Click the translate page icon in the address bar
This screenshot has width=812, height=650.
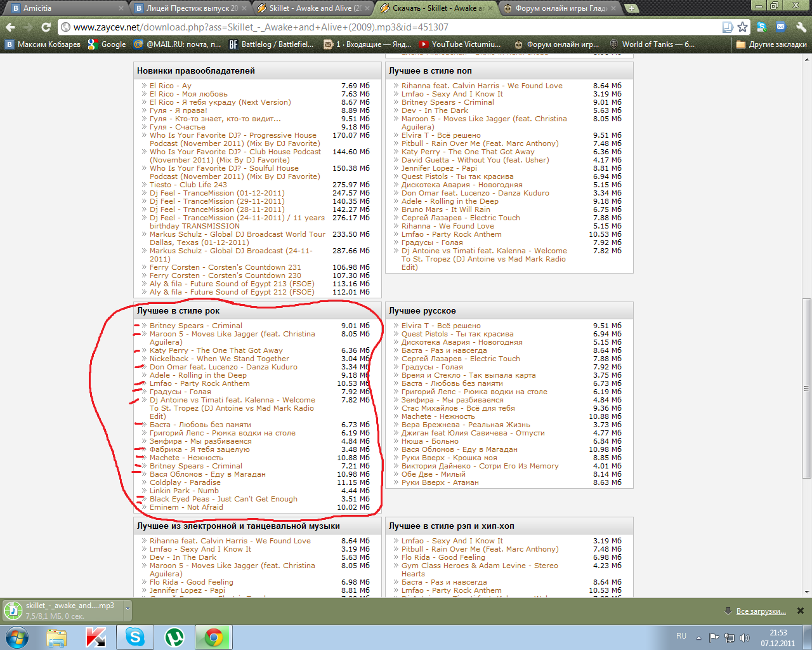click(728, 27)
